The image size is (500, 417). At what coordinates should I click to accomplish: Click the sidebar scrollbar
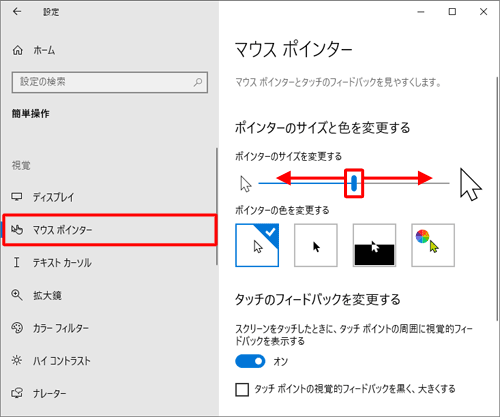coord(217,207)
